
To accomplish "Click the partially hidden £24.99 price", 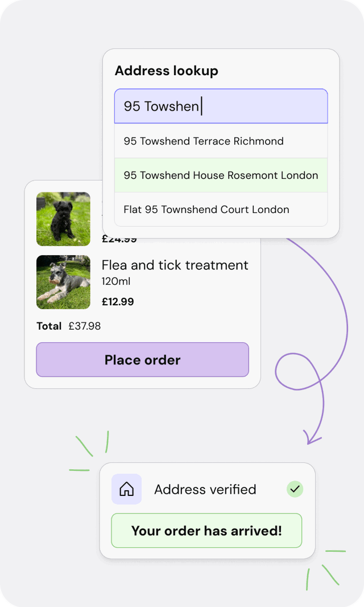I will (119, 240).
